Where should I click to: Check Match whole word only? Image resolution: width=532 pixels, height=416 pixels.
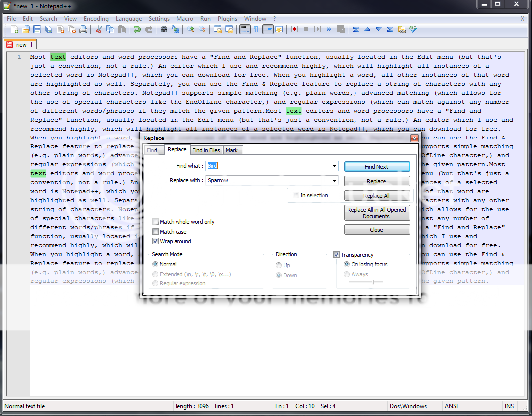click(x=155, y=222)
